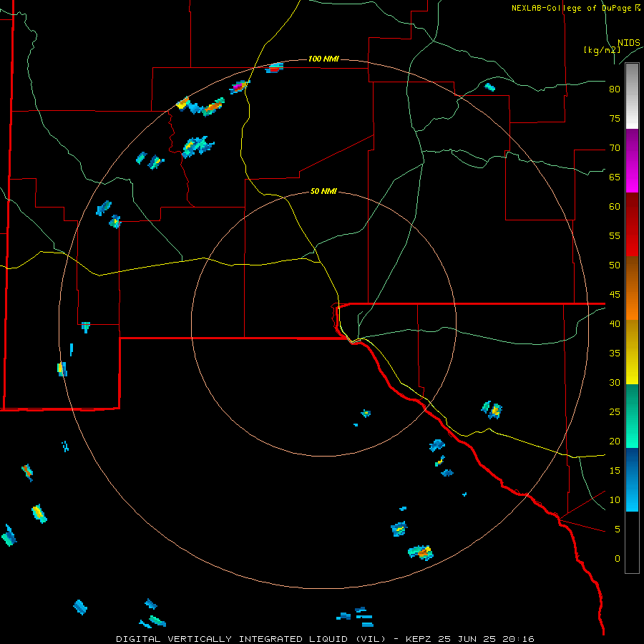Click the NIDS label
This screenshot has height=644, width=644.
pos(628,42)
